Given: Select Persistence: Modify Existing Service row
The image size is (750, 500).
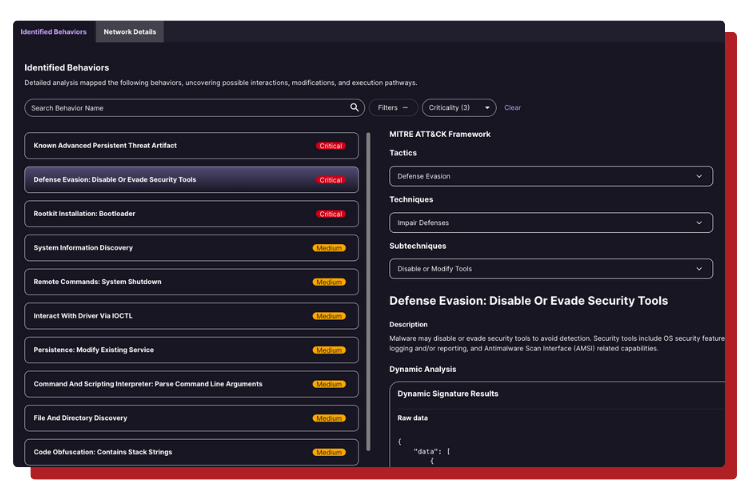Looking at the screenshot, I should [191, 350].
